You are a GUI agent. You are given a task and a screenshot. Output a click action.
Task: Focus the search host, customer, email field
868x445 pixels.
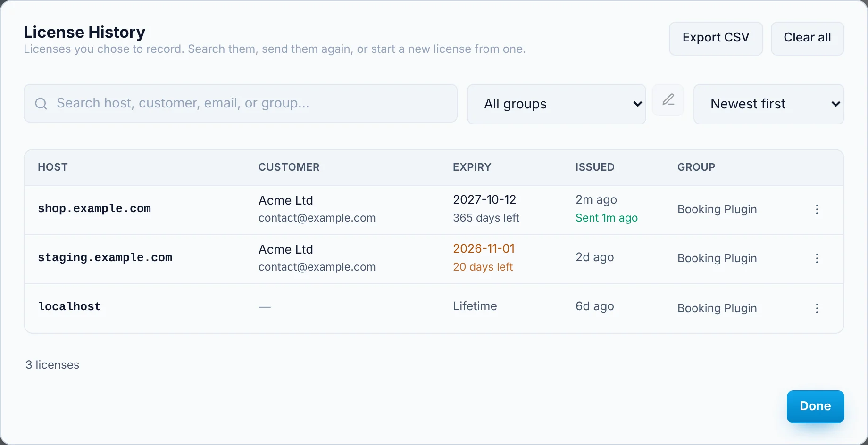pos(241,103)
